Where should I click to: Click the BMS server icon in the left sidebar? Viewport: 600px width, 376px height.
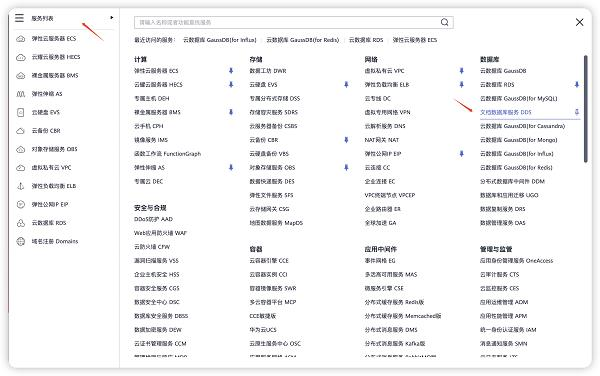point(21,75)
